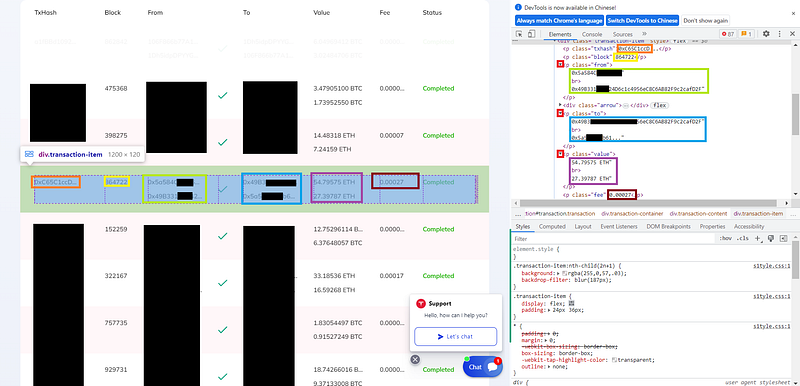Activate the inspect element picker icon
Image resolution: width=800 pixels, height=386 pixels.
519,34
